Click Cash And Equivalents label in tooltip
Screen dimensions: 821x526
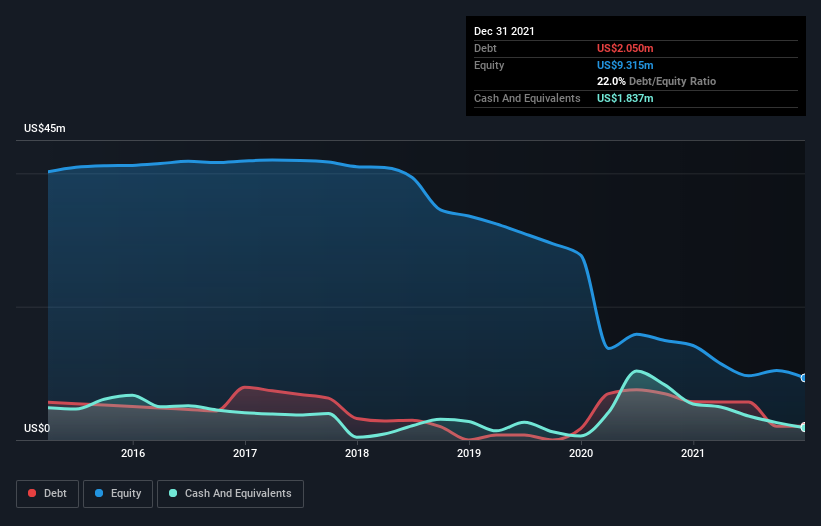527,98
